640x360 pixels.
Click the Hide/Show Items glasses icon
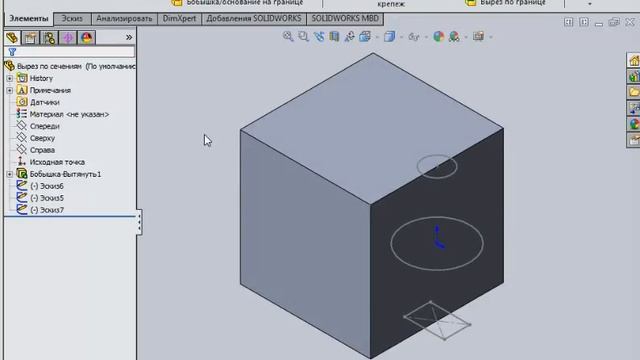click(x=414, y=37)
